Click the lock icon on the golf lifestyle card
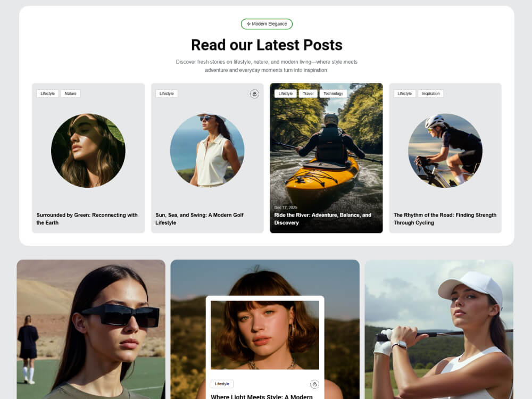This screenshot has height=399, width=532. pyautogui.click(x=254, y=94)
